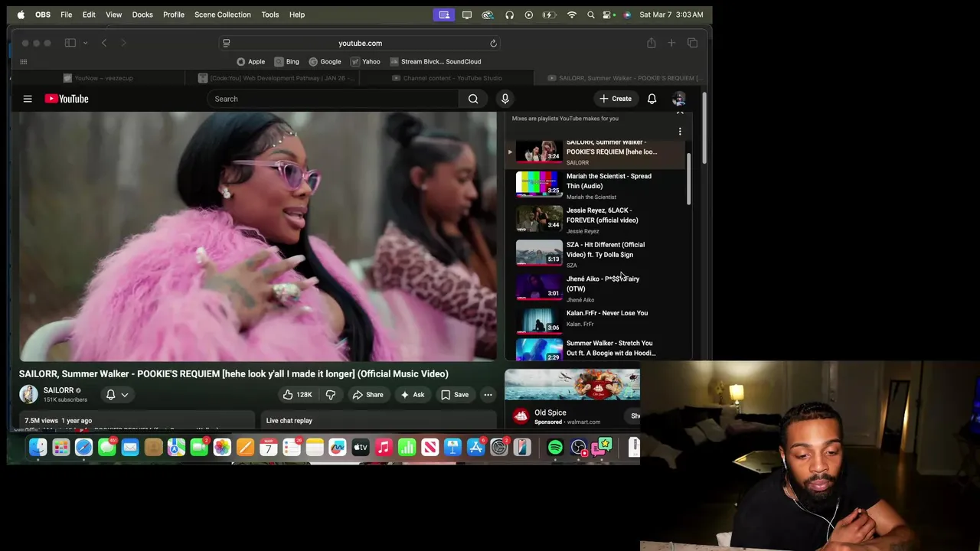Image resolution: width=980 pixels, height=551 pixels.
Task: Open the Profile menu
Action: pyautogui.click(x=174, y=15)
